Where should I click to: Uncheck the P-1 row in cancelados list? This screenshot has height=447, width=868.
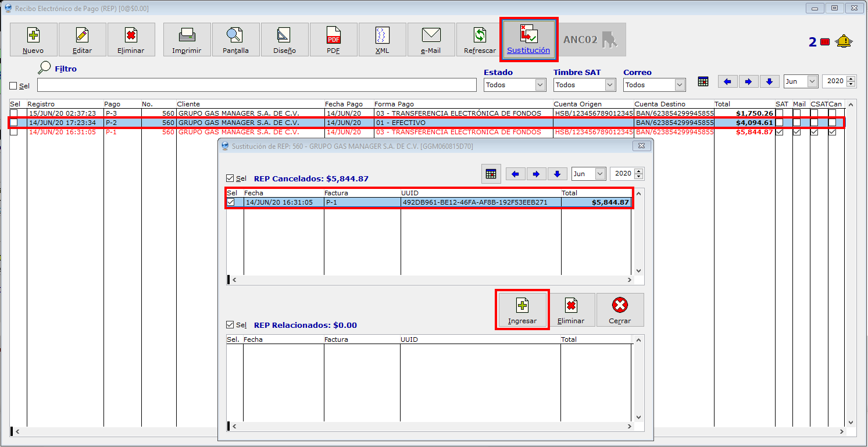coord(231,202)
